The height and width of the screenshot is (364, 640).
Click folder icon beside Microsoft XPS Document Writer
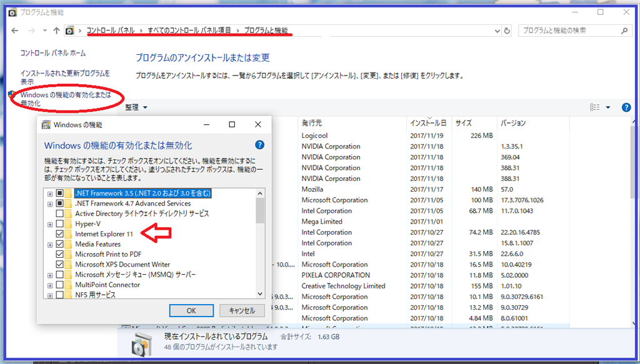(x=68, y=265)
